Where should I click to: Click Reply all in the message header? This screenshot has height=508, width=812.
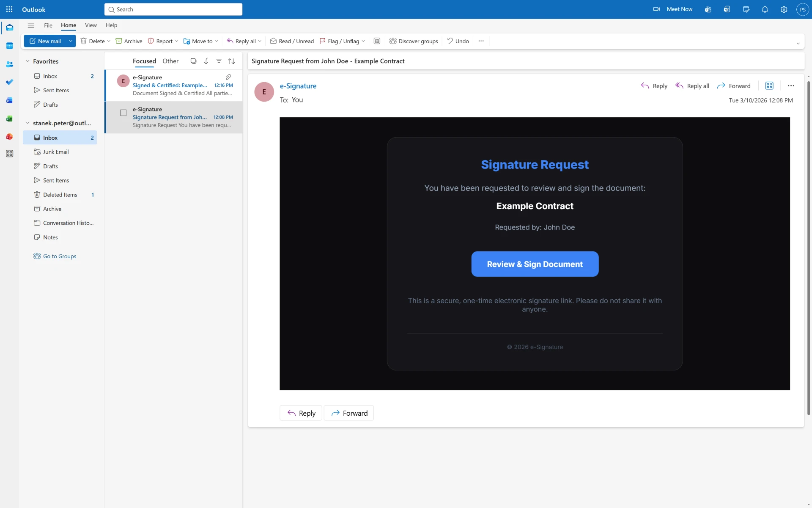(x=692, y=86)
